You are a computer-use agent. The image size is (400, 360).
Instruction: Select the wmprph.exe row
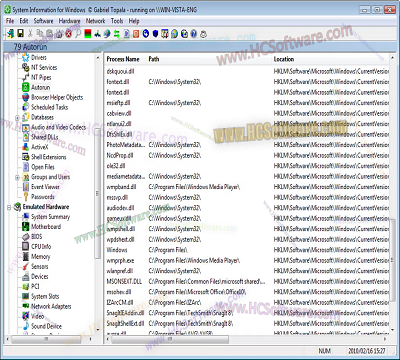[x=247, y=260]
